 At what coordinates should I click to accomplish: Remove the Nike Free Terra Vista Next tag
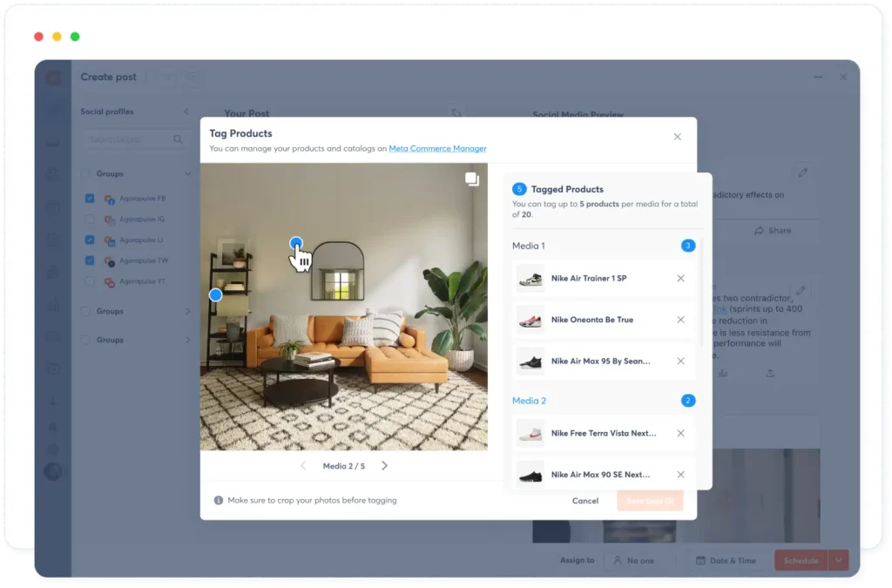[x=680, y=433]
